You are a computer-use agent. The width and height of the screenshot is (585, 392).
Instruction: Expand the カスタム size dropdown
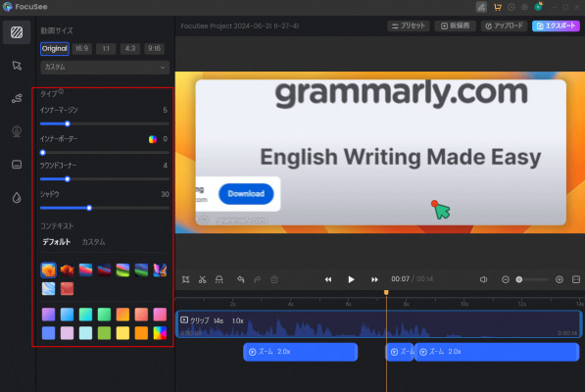point(105,68)
